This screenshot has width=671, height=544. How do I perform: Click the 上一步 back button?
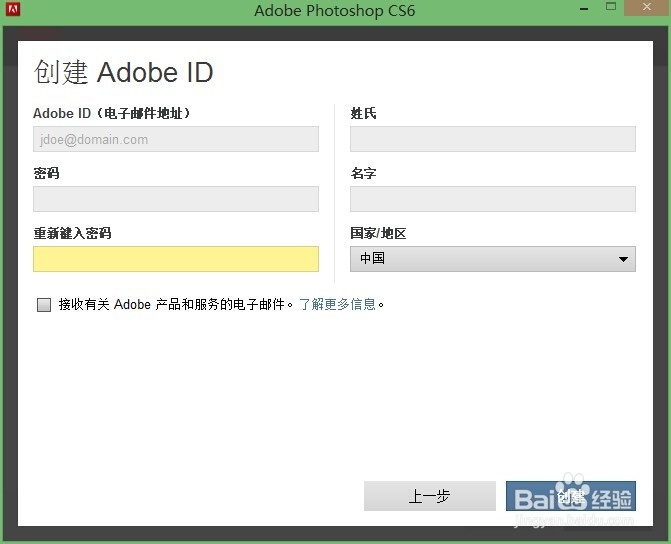(x=430, y=496)
